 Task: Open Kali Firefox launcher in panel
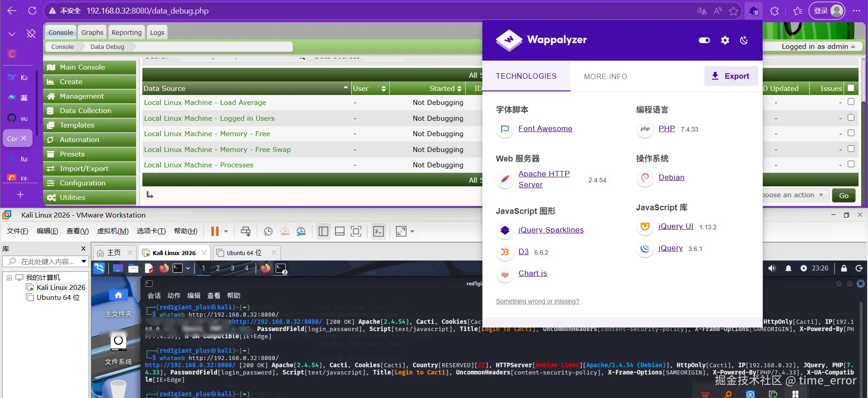pyautogui.click(x=164, y=268)
